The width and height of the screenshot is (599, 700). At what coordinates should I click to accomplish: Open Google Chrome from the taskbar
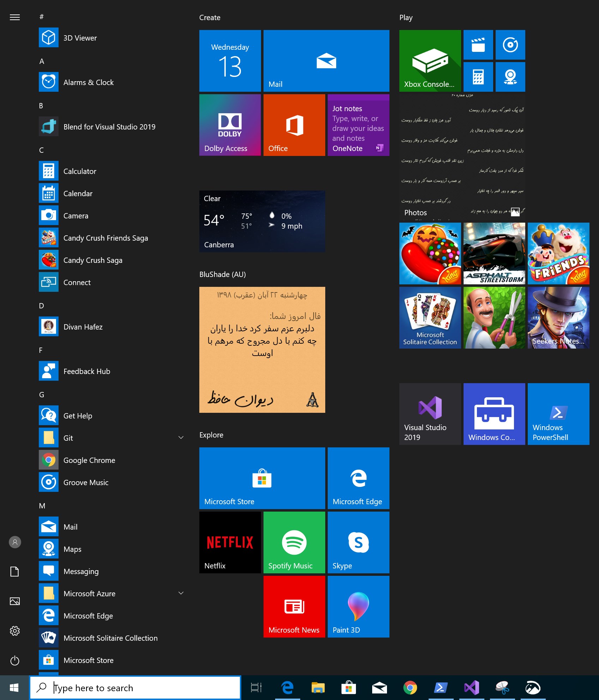click(410, 688)
